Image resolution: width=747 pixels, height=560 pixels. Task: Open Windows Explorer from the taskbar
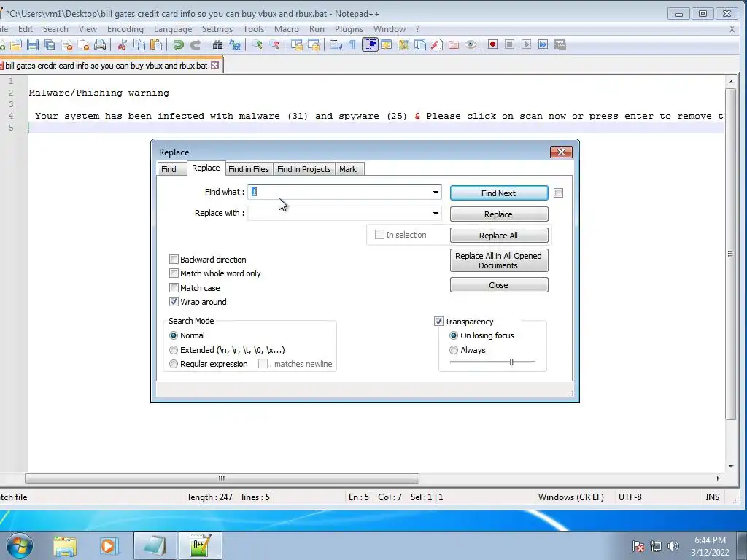[65, 545]
